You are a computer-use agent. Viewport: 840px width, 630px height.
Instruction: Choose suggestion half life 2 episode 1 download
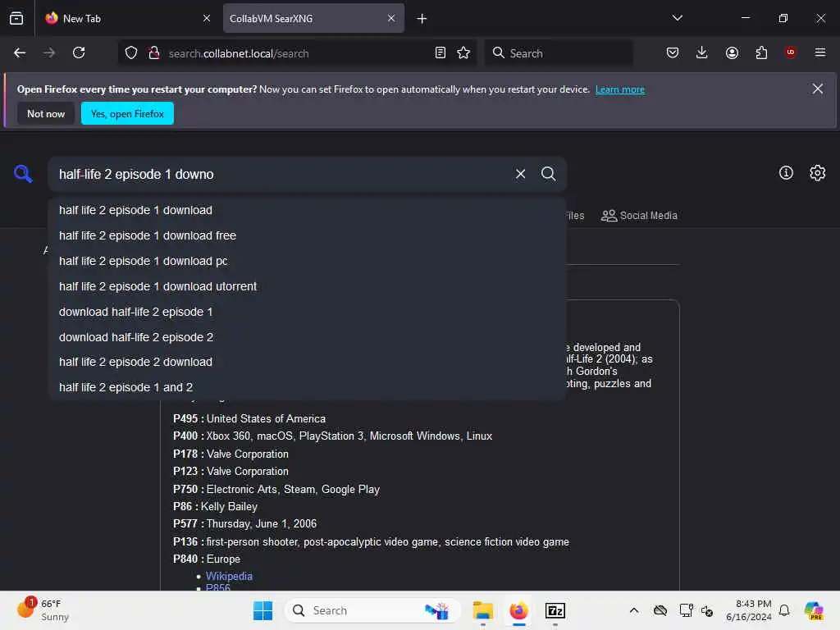pyautogui.click(x=307, y=210)
